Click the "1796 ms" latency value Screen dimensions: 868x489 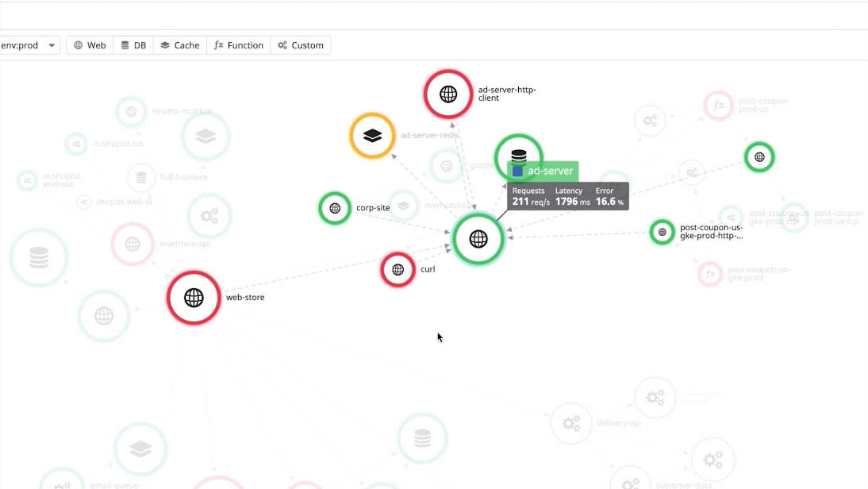(572, 202)
